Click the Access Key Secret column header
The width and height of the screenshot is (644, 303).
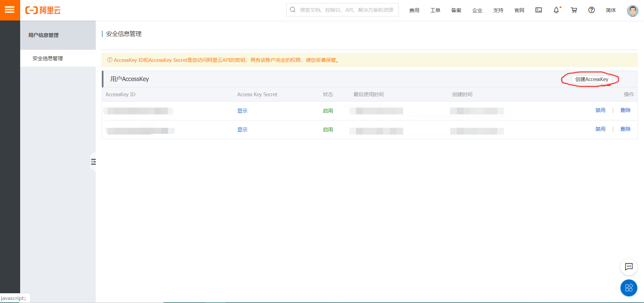click(x=257, y=94)
